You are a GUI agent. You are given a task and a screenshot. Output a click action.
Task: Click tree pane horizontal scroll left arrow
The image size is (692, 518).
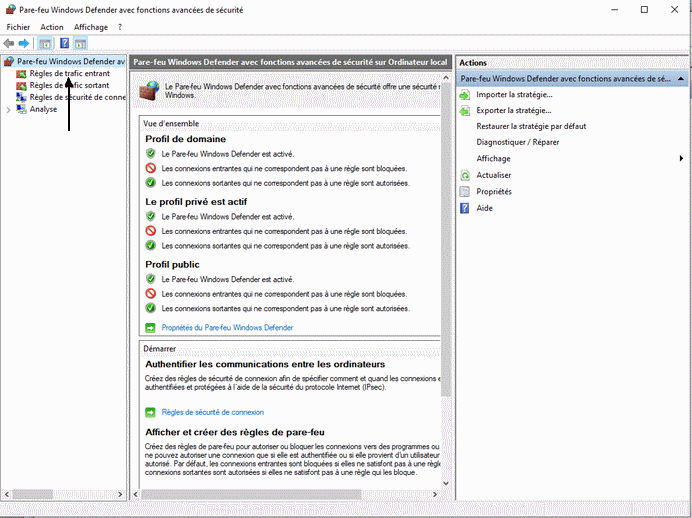point(7,494)
